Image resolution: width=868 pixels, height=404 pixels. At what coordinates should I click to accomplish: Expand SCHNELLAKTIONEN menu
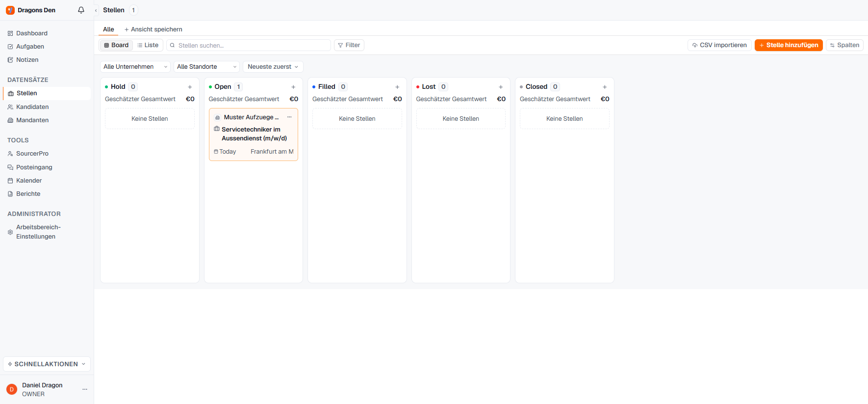[47, 364]
